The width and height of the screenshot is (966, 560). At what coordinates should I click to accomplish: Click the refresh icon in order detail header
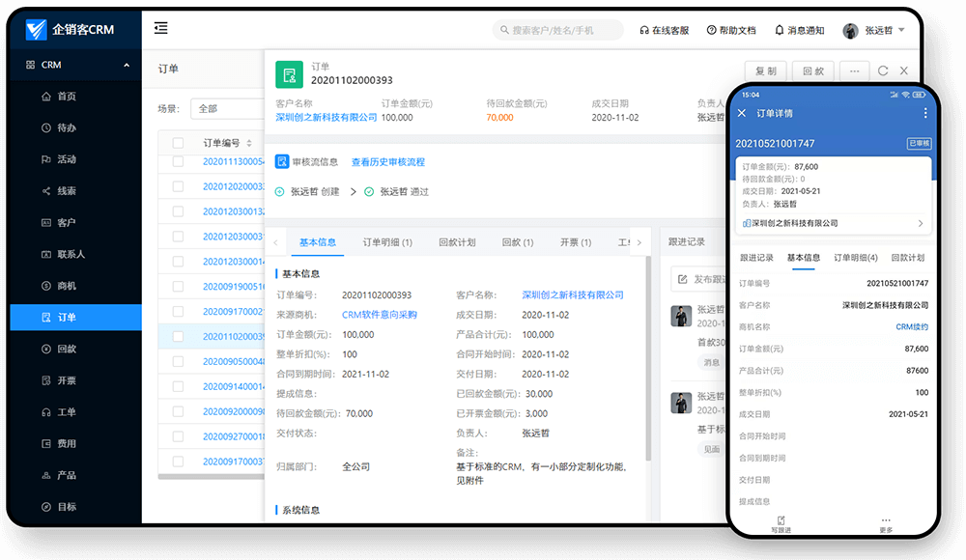(882, 70)
